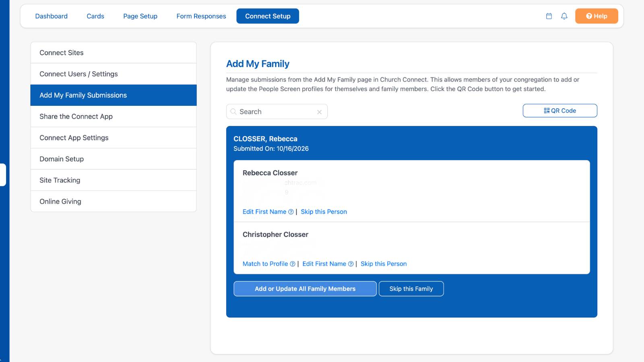Skip this Person for Rebecca Closser

pos(324,212)
